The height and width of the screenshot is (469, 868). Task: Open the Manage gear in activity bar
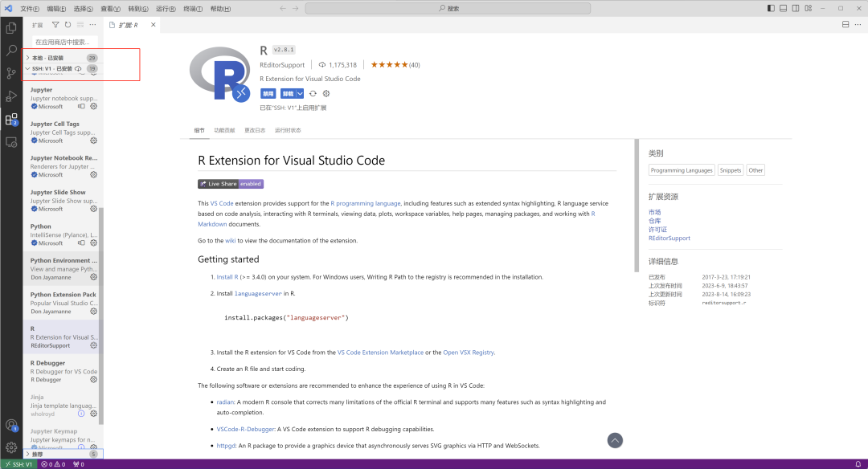[11, 447]
